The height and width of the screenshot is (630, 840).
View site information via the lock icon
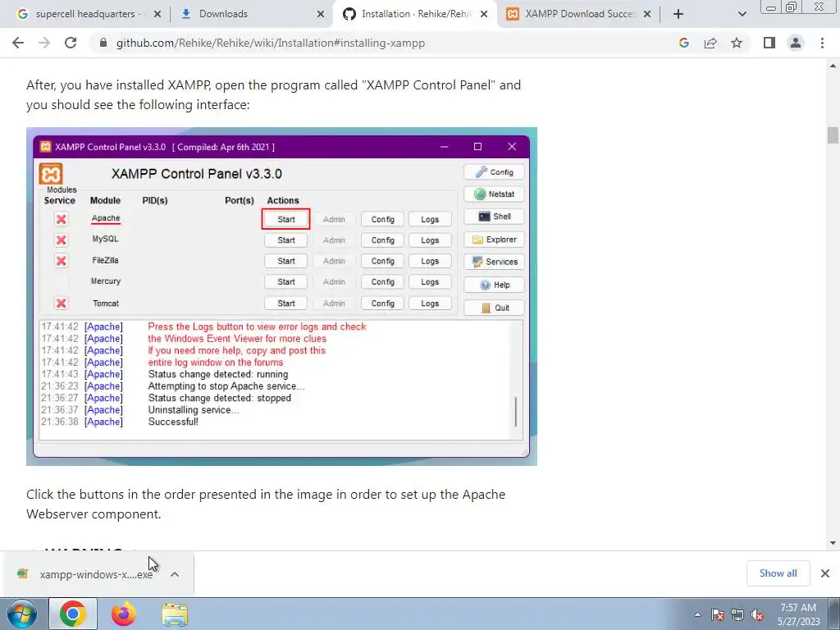click(103, 43)
